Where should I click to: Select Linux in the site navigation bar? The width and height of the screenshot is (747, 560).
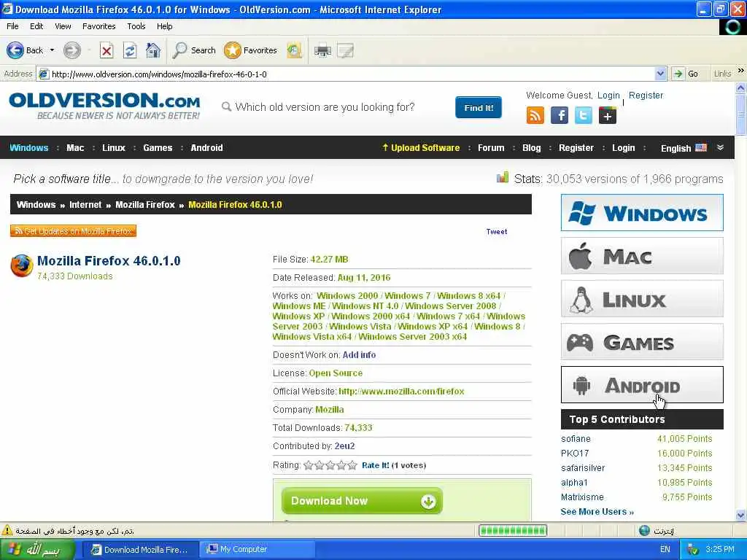(x=114, y=147)
